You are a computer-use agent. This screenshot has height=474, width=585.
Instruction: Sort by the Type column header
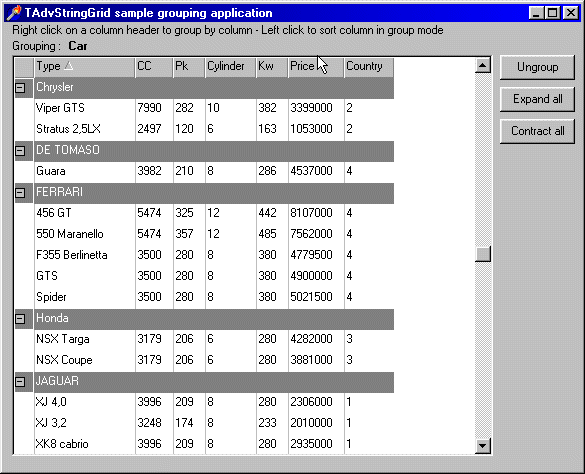point(84,67)
